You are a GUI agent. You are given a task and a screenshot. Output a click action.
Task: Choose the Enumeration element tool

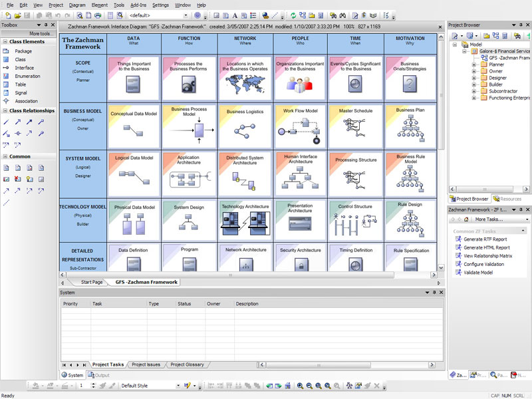coord(27,76)
